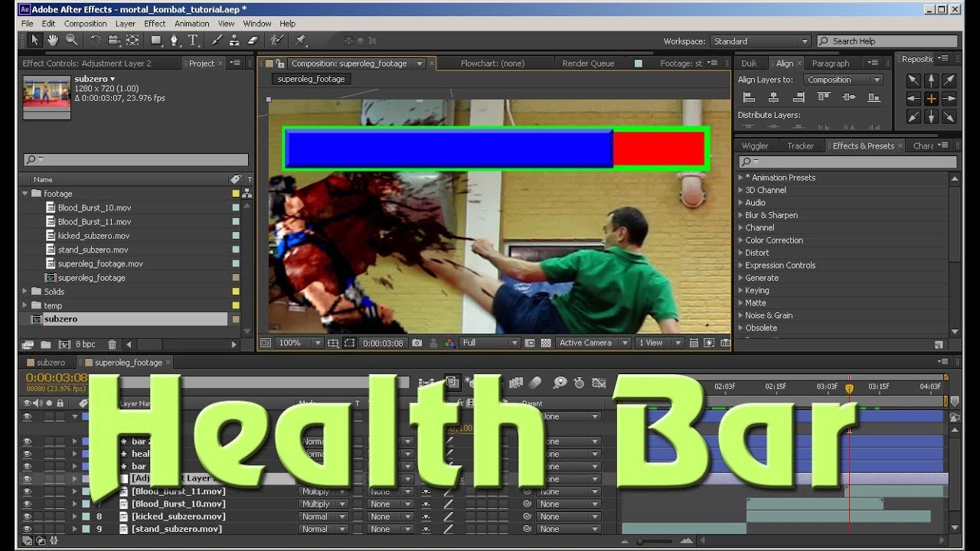
Task: Select the Hand tool
Action: point(53,41)
